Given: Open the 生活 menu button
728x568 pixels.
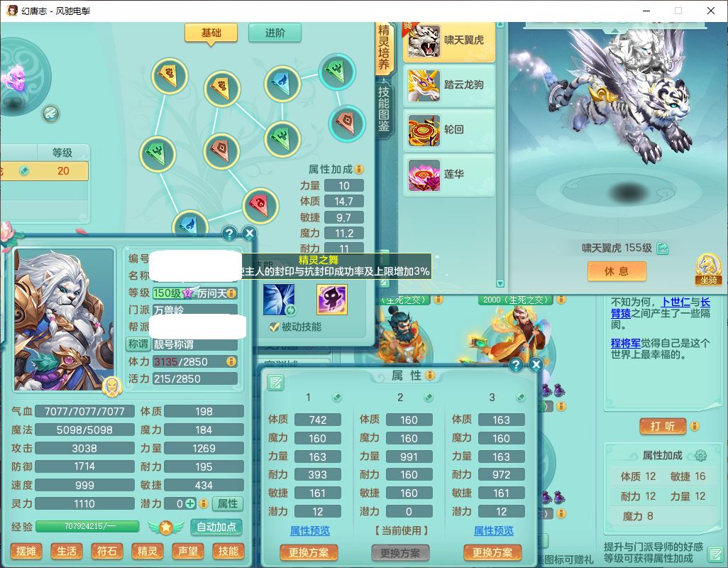Looking at the screenshot, I should coord(67,551).
